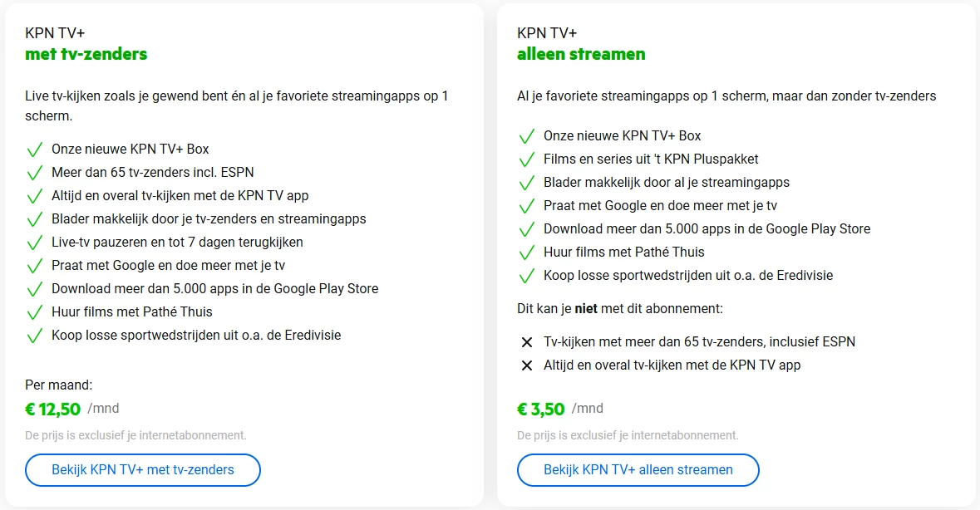The height and width of the screenshot is (510, 980).
Task: Click the '€ 3,50' monthly price
Action: pyautogui.click(x=541, y=409)
